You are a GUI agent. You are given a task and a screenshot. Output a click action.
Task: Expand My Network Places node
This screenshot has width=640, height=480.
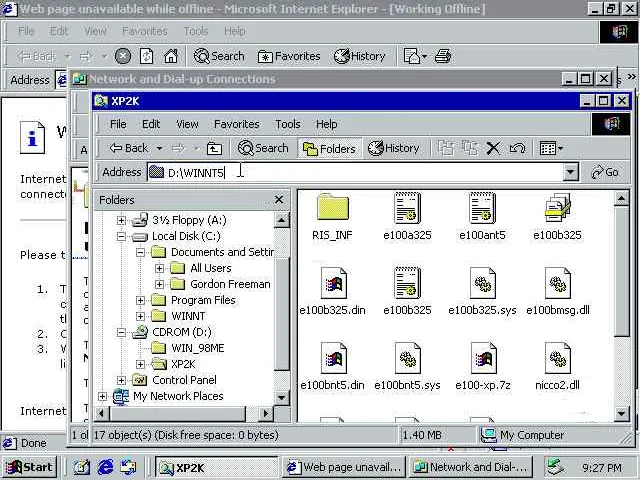click(102, 396)
